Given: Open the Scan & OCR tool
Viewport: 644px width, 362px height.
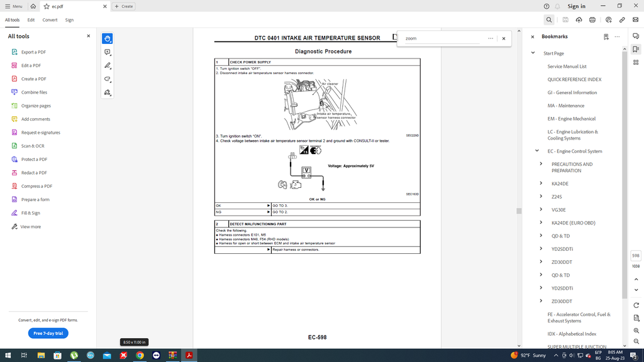Looking at the screenshot, I should [x=28, y=146].
